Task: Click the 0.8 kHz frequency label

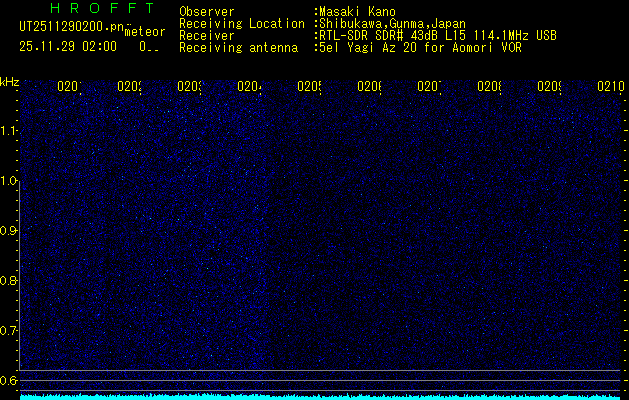Action: click(9, 280)
